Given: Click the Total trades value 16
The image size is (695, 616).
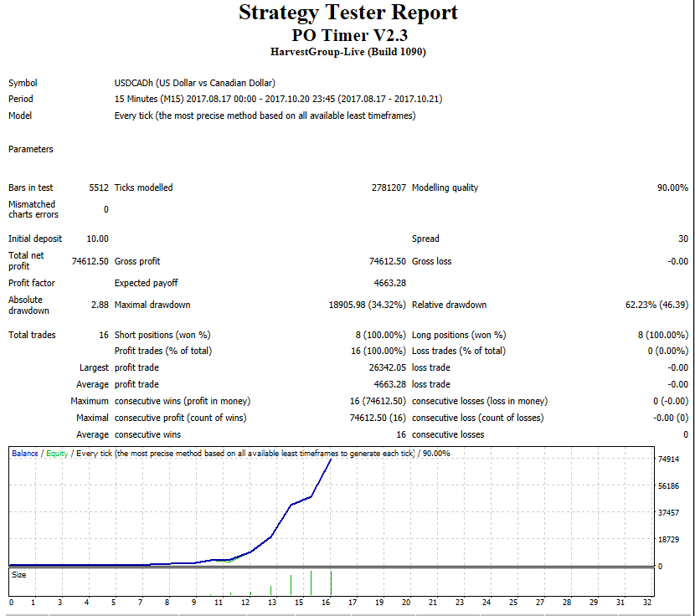Looking at the screenshot, I should coord(104,335).
